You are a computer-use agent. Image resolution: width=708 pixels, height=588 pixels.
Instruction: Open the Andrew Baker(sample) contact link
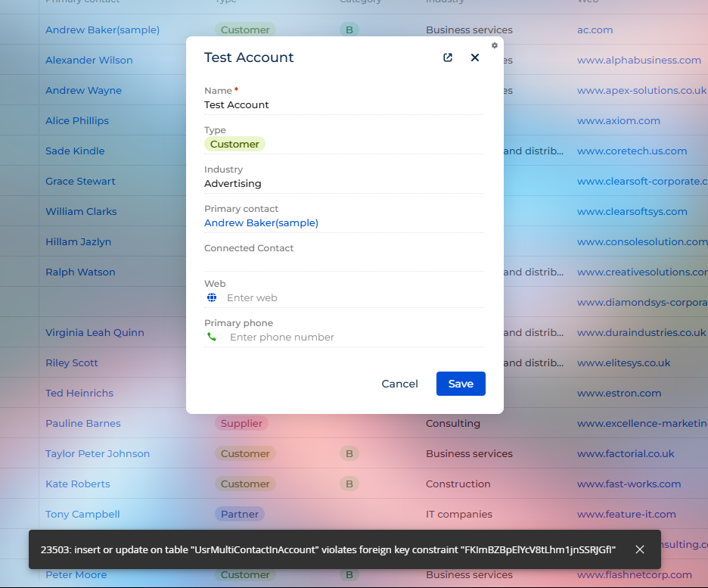click(x=261, y=222)
